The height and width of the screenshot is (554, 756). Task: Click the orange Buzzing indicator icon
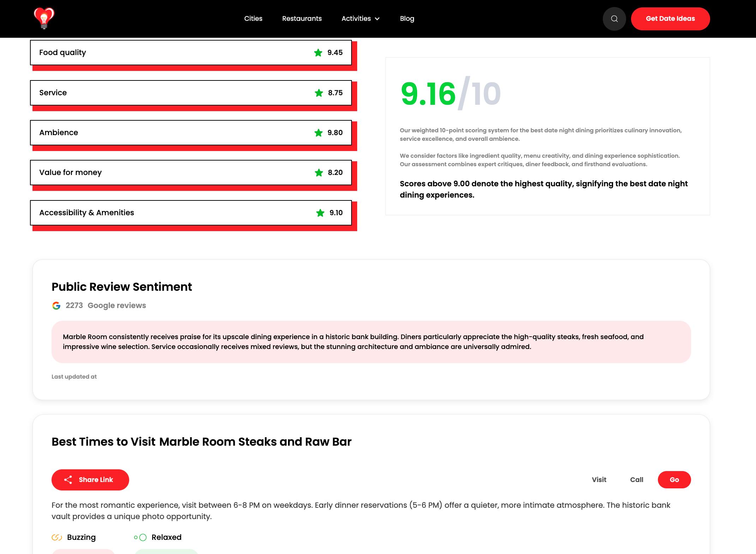[56, 537]
